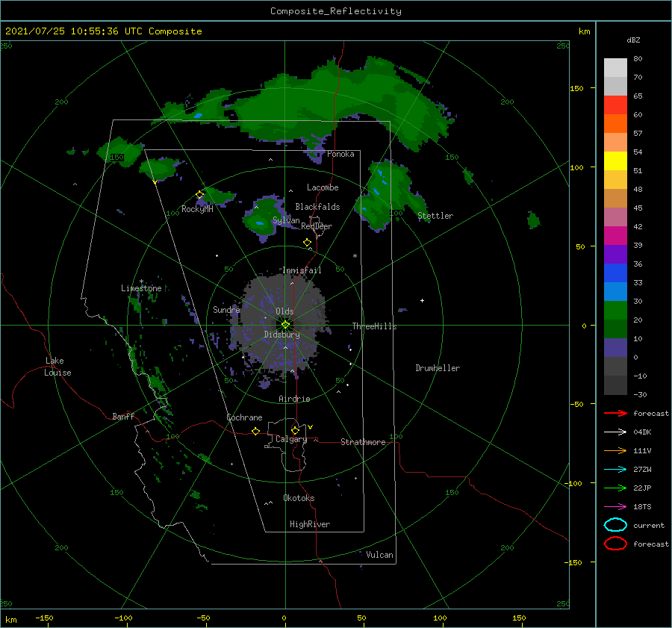Click the storm cell over Sylvan Lake
672x628 pixels.
(x=265, y=218)
